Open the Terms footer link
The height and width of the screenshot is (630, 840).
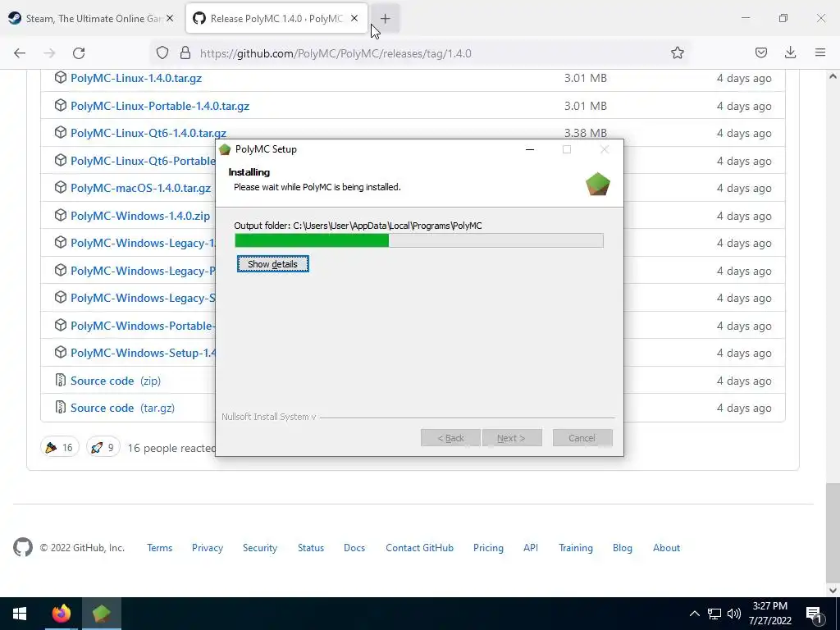click(160, 548)
